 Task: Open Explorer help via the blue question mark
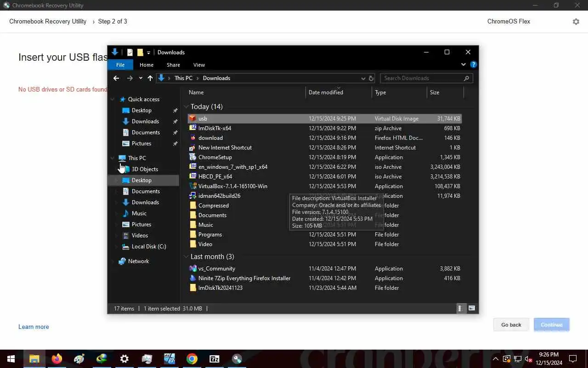pos(474,65)
